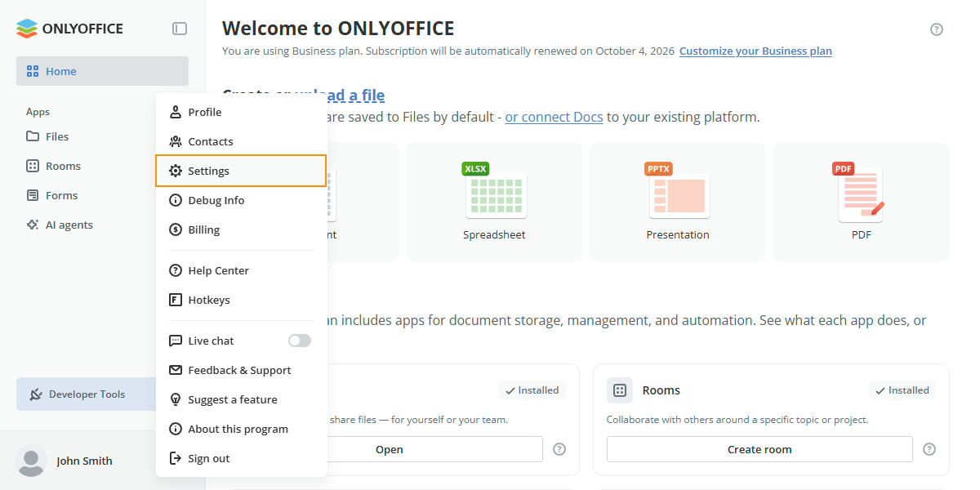The image size is (980, 490).
Task: Open Rooms in the sidebar
Action: (x=63, y=166)
